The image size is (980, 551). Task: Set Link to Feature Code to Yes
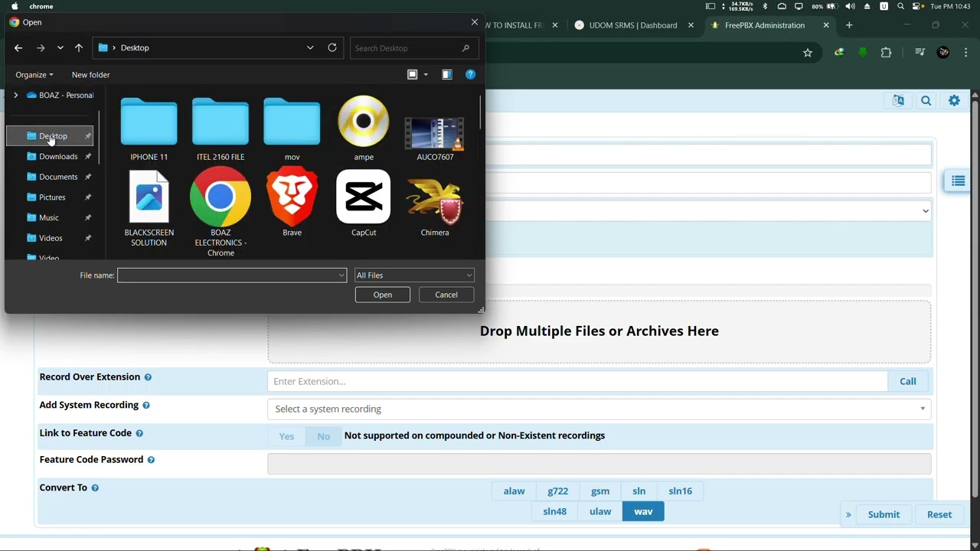coord(286,436)
